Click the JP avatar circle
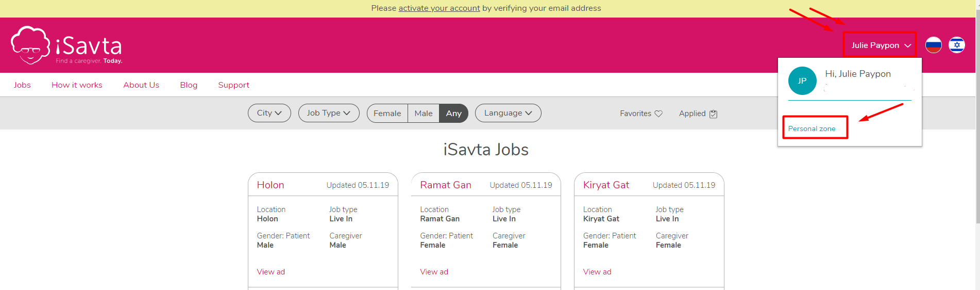 pyautogui.click(x=802, y=80)
